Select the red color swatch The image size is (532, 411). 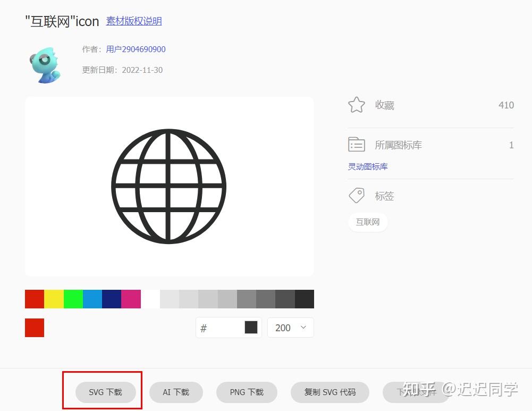click(x=34, y=299)
